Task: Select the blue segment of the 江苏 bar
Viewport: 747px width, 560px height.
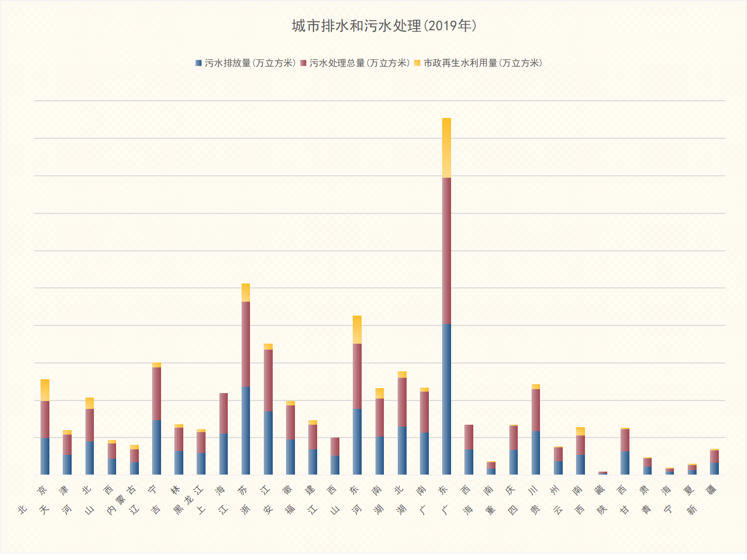Action: pyautogui.click(x=246, y=430)
